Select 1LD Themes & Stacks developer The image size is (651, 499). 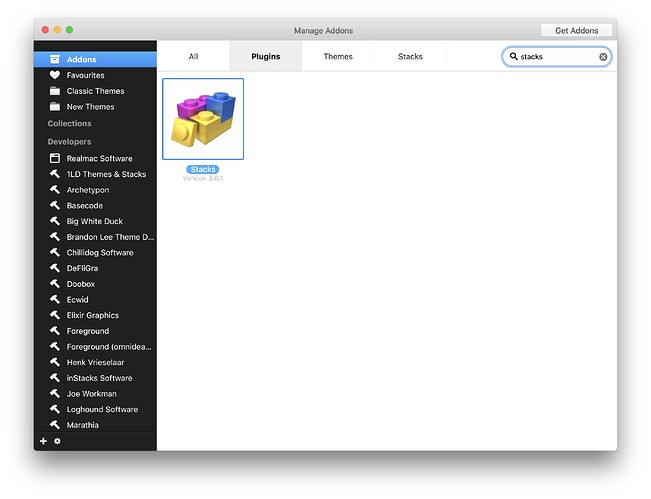pyautogui.click(x=95, y=174)
